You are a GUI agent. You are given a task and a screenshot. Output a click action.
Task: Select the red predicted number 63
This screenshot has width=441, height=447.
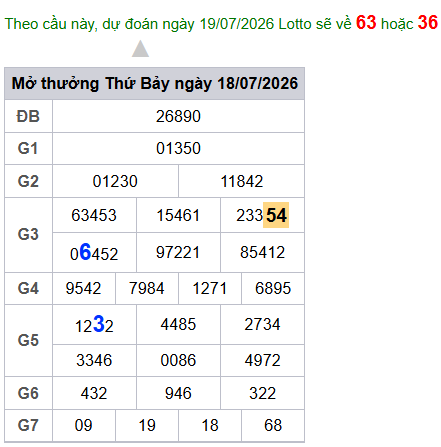tap(366, 22)
